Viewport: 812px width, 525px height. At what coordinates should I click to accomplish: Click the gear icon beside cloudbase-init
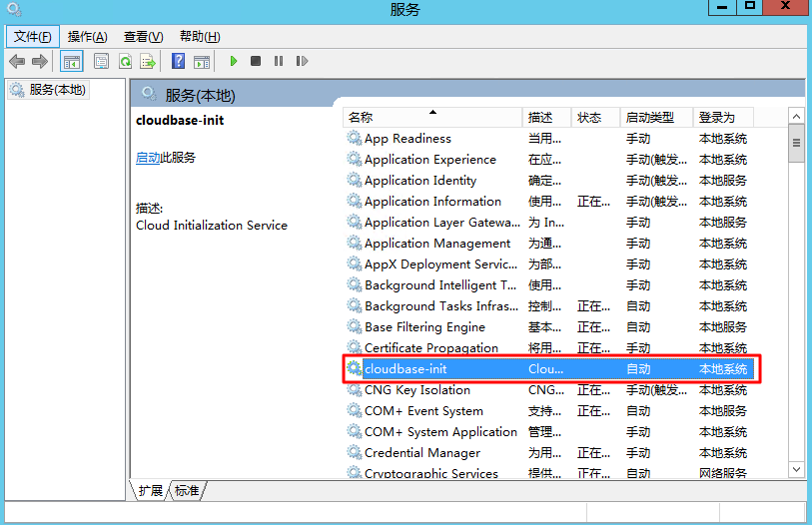point(355,368)
